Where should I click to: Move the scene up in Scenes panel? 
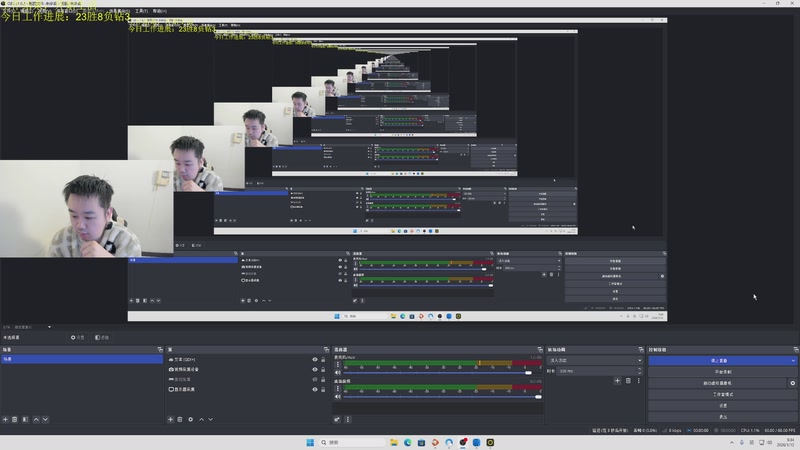click(36, 419)
